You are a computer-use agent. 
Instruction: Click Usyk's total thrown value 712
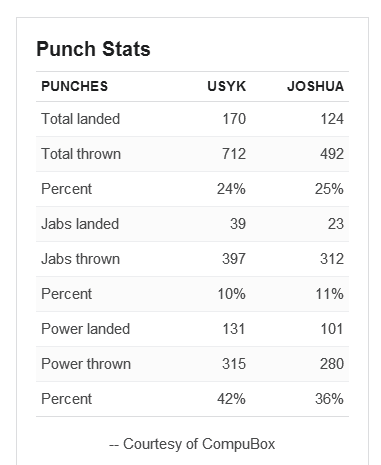click(x=234, y=154)
